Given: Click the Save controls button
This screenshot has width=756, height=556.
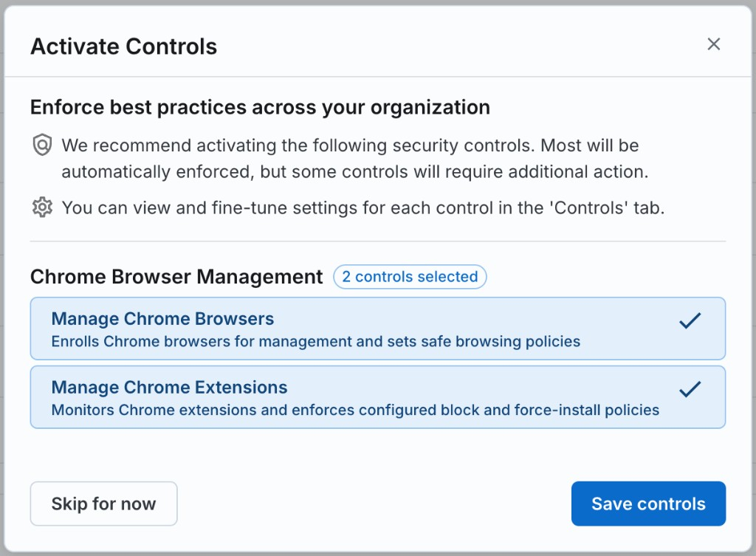Looking at the screenshot, I should tap(648, 504).
